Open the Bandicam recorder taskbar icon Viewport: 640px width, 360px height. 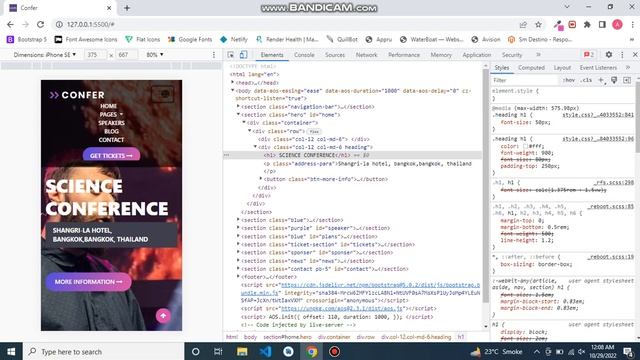tap(334, 351)
